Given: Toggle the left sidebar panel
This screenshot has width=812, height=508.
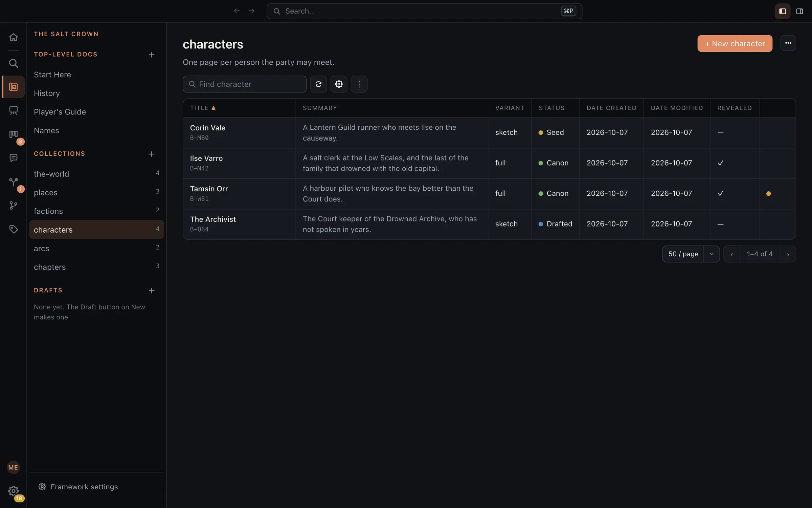Looking at the screenshot, I should (783, 11).
